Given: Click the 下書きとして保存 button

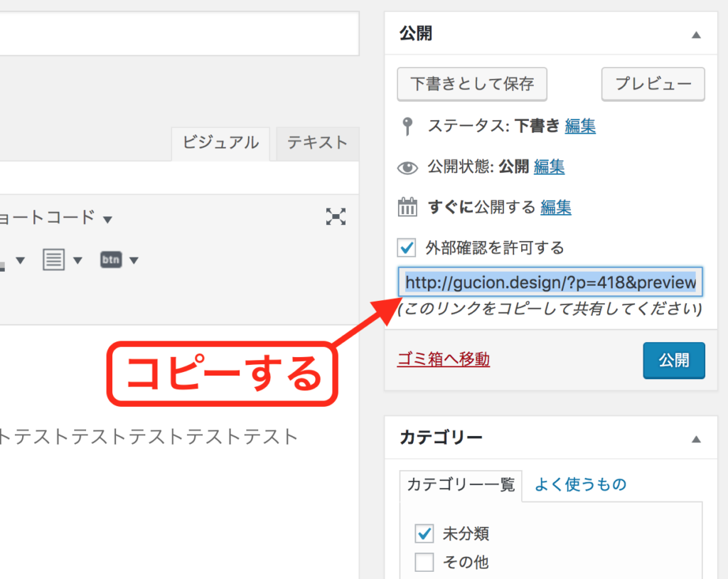Looking at the screenshot, I should tap(472, 84).
